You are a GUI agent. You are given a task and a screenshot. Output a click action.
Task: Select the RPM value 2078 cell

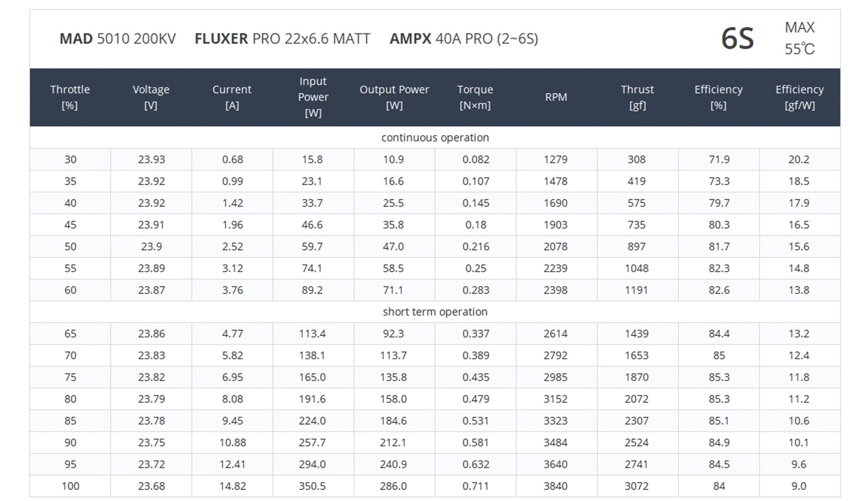pyautogui.click(x=556, y=247)
